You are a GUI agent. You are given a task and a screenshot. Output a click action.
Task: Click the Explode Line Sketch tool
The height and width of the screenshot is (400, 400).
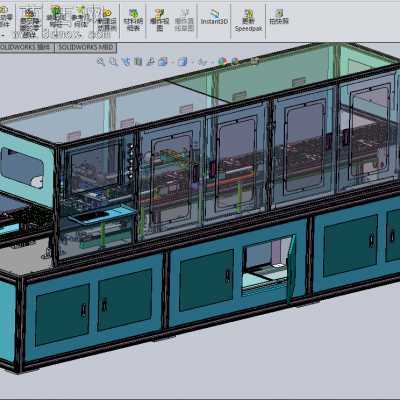point(184,20)
